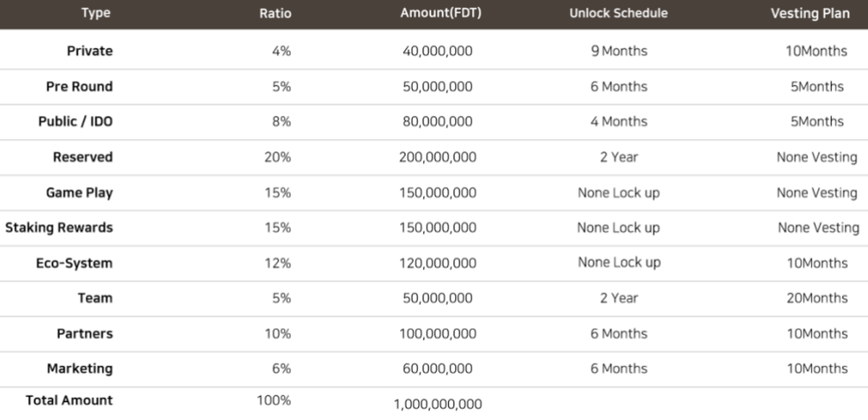The image size is (868, 420).
Task: Click the Reserved row label
Action: (82, 156)
